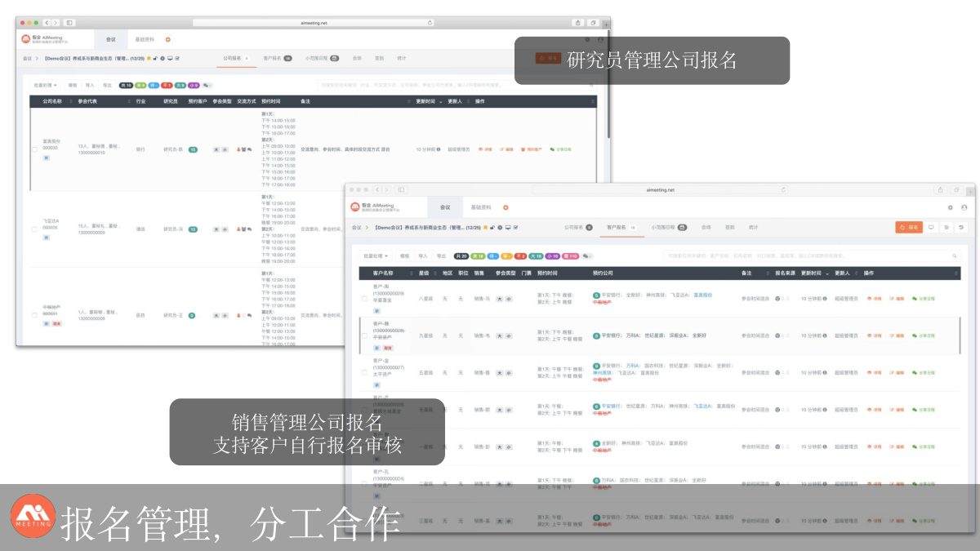The image size is (980, 551).
Task: Click Safari share icon in front browser window
Action: click(940, 189)
